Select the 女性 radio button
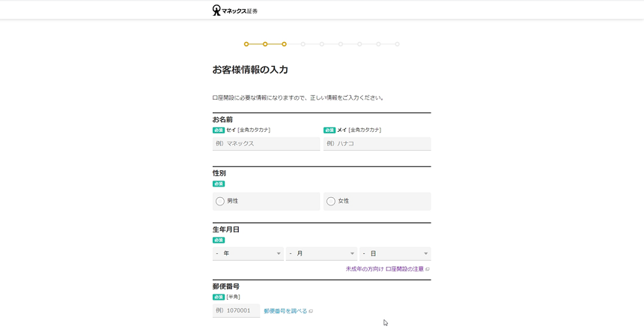 [331, 202]
